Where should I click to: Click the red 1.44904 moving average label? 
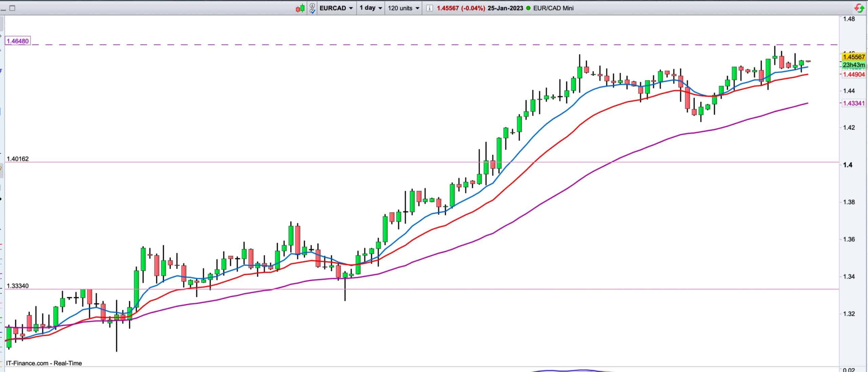[x=854, y=75]
